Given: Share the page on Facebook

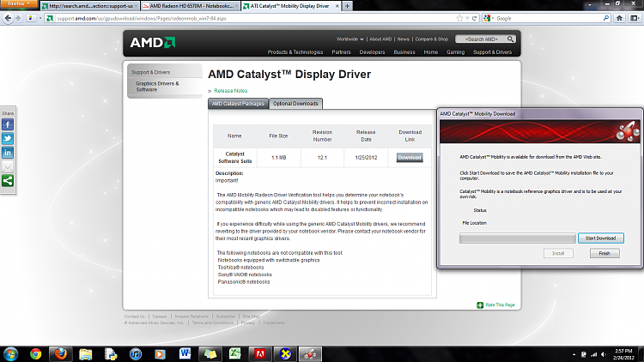Looking at the screenshot, I should (8, 124).
